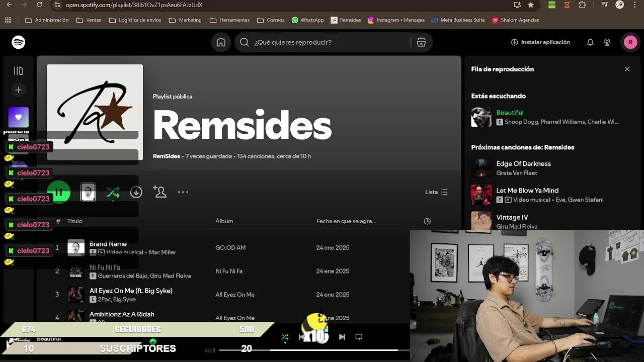Viewport: 644px width, 362px height.
Task: Open Shalom Agencias bookmark
Action: pyautogui.click(x=515, y=20)
